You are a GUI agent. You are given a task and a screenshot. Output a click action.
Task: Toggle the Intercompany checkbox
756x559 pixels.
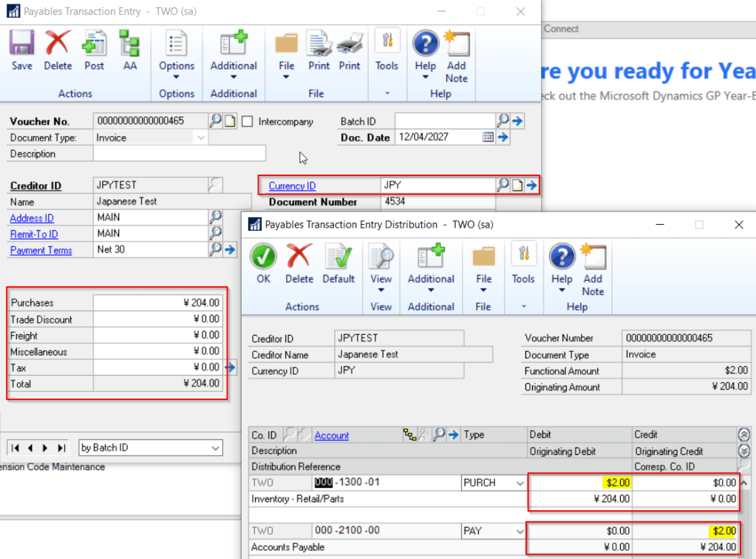(248, 121)
